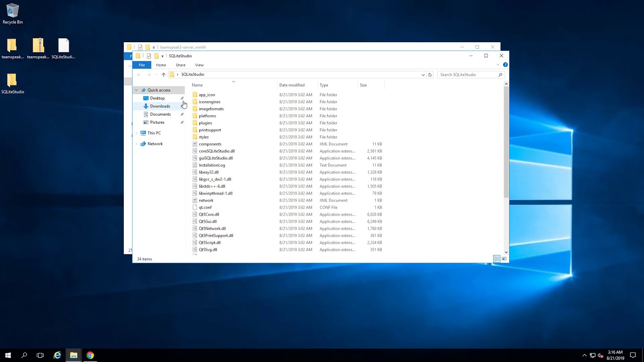Expand the Network tree node
This screenshot has height=362, width=644.
click(136, 144)
